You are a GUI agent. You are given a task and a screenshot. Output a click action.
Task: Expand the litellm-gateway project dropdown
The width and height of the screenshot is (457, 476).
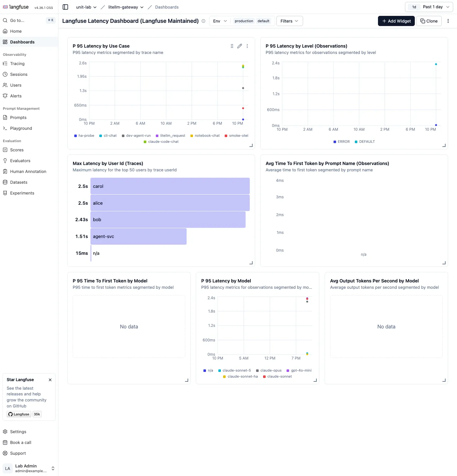pos(126,7)
